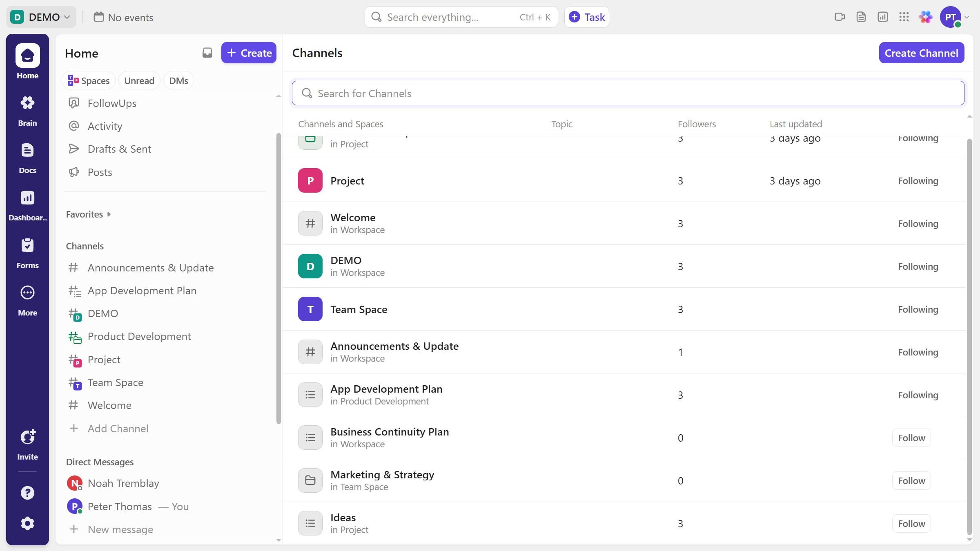This screenshot has height=551, width=980.
Task: Click Add Channel in sidebar
Action: (118, 429)
